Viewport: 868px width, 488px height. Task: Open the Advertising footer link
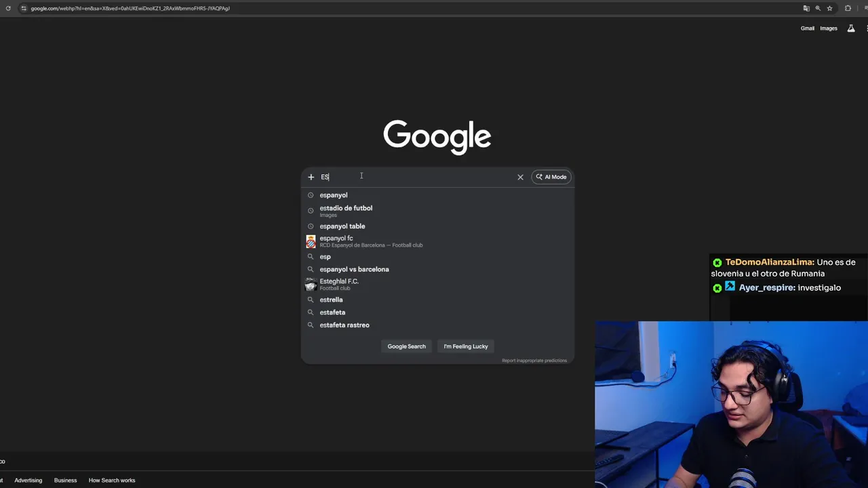pyautogui.click(x=28, y=481)
